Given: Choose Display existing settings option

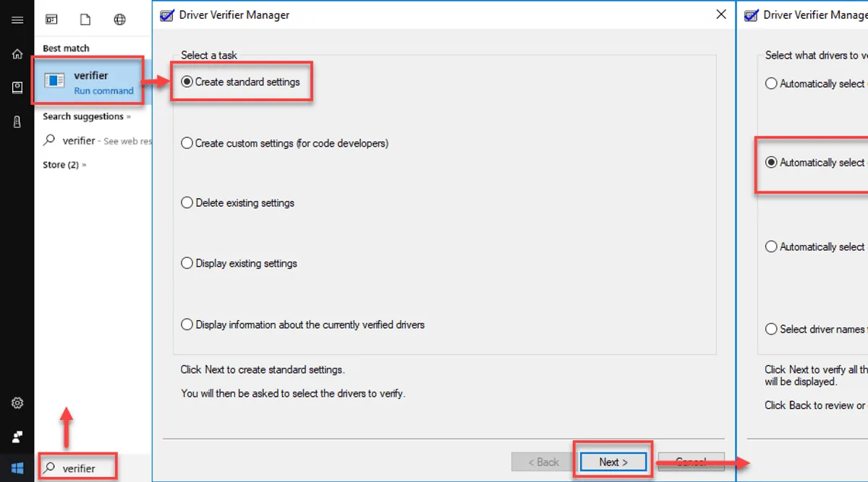Looking at the screenshot, I should coord(239,264).
